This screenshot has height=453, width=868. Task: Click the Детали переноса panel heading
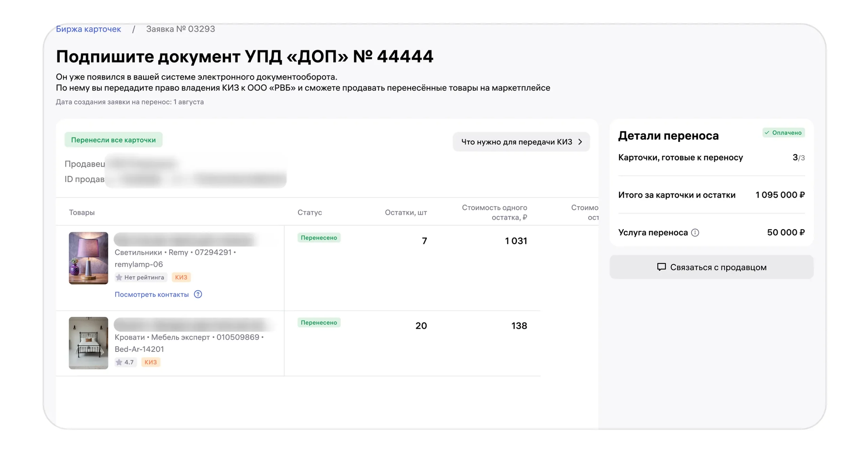coord(668,135)
